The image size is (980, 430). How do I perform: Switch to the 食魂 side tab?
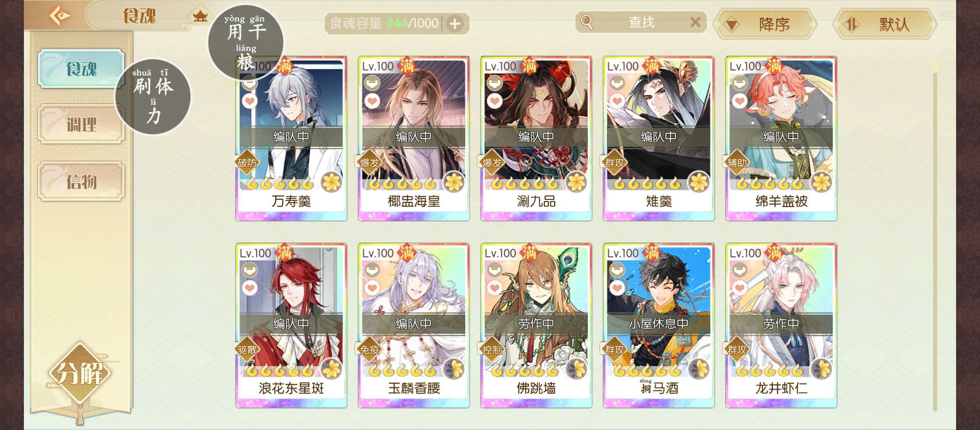click(x=81, y=68)
